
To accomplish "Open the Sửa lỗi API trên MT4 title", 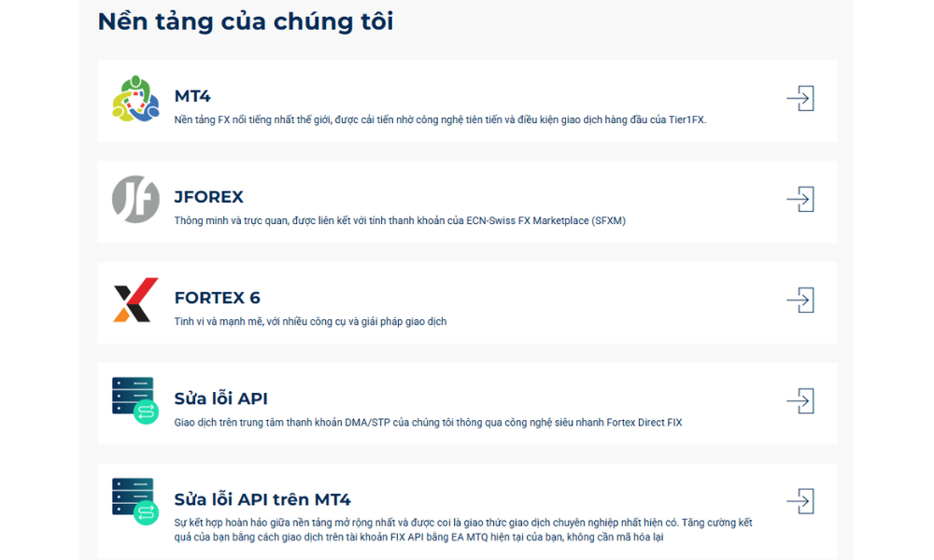I will tap(262, 499).
